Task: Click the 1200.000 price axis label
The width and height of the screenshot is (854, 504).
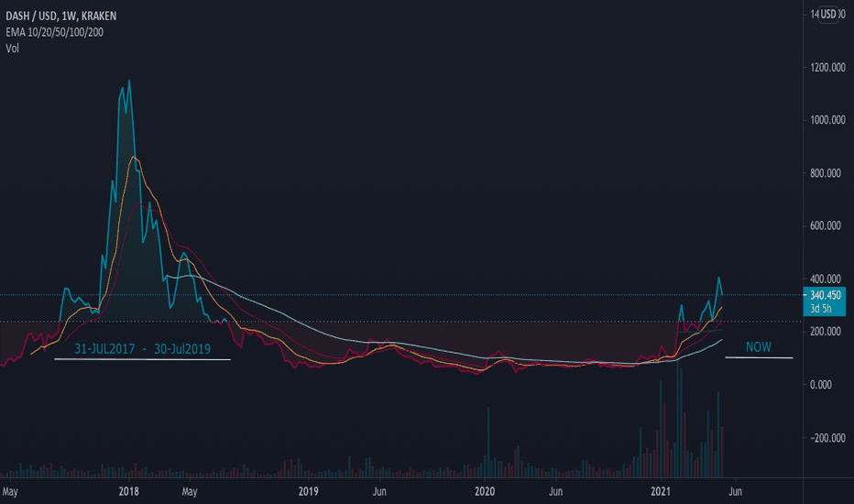Action: point(827,68)
